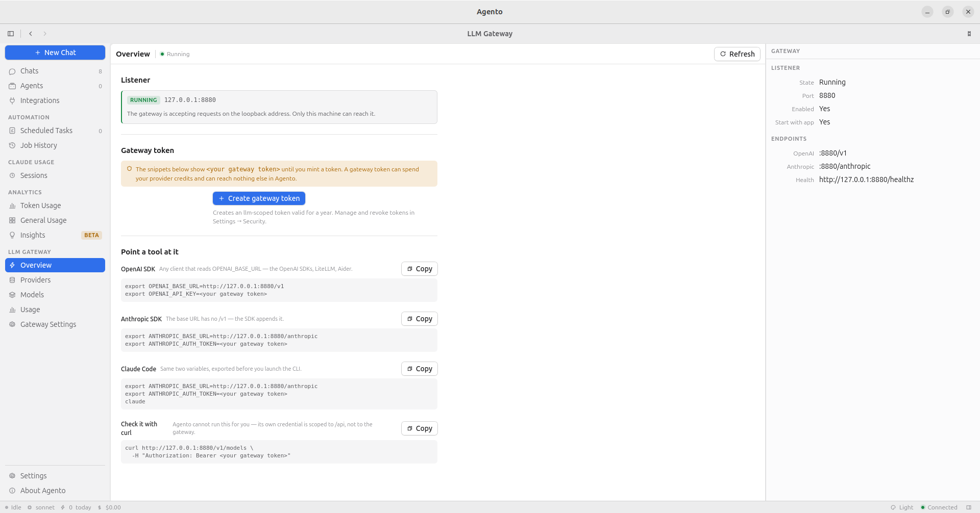The width and height of the screenshot is (980, 513).
Task: Toggle the sidebar panel icon
Action: point(11,34)
